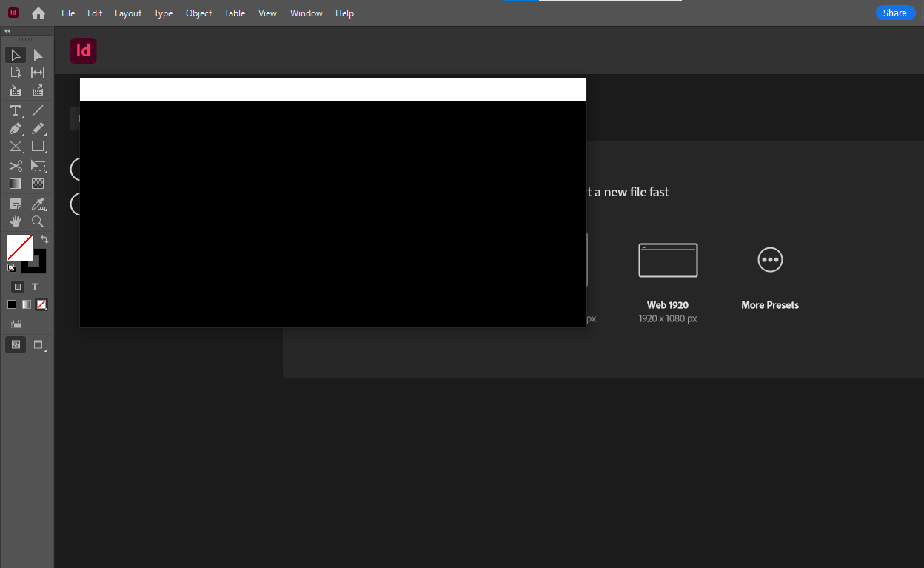Select the Pen tool
924x568 pixels.
pos(16,129)
